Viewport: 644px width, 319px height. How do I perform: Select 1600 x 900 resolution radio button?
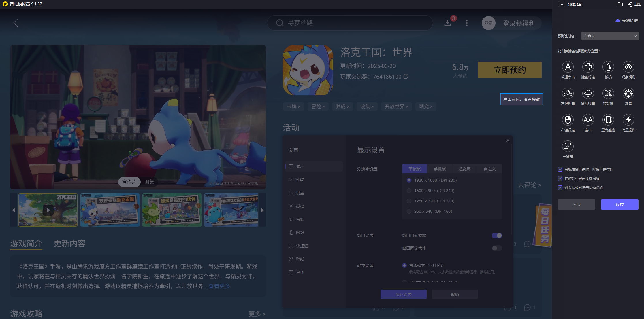(409, 191)
